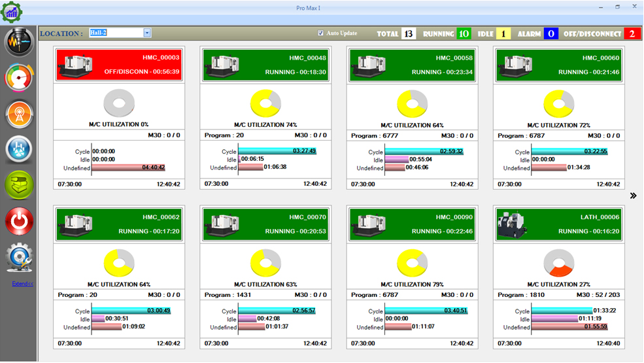Image resolution: width=644 pixels, height=363 pixels.
Task: Expand the Location dropdown arrow
Action: [147, 33]
